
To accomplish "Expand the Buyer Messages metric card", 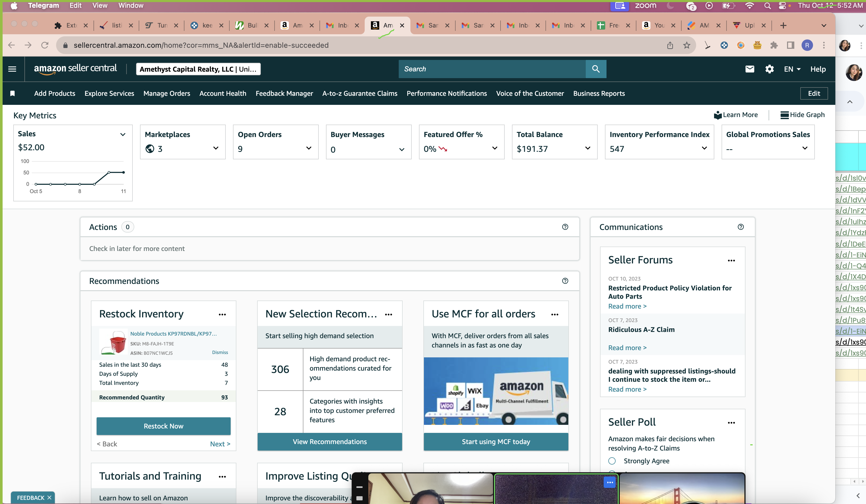I will point(401,149).
